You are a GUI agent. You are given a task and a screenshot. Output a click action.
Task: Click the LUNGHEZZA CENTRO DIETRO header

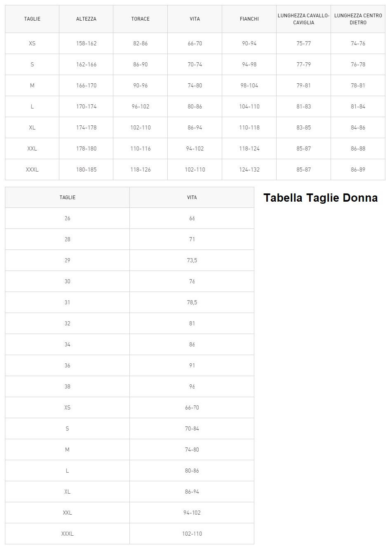point(358,19)
